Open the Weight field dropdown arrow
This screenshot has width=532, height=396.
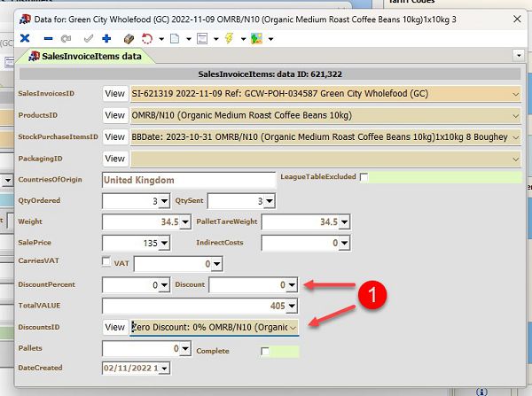pyautogui.click(x=185, y=222)
